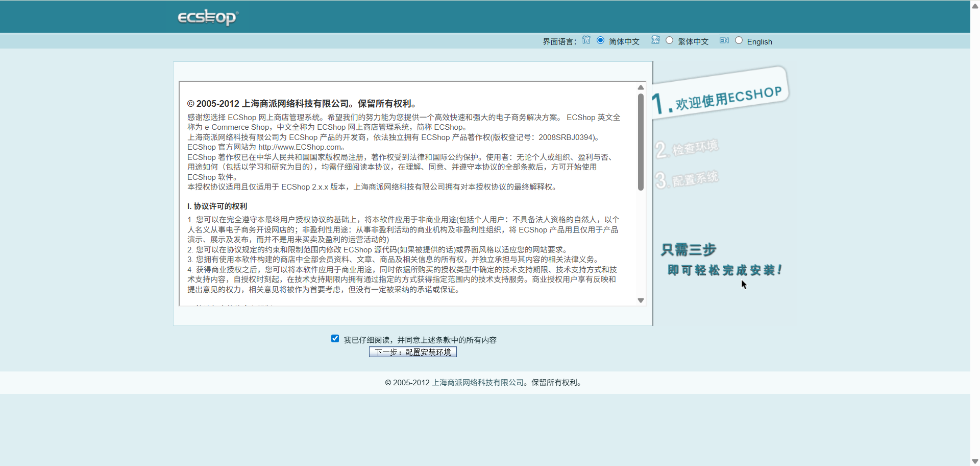Select the English radio button
The image size is (980, 466).
tap(739, 40)
